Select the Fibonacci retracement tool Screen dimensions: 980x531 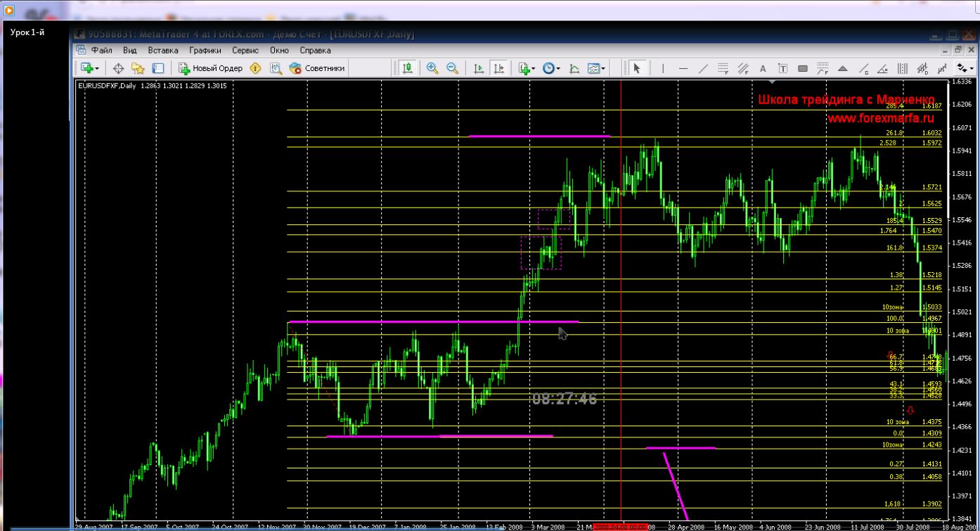[723, 68]
